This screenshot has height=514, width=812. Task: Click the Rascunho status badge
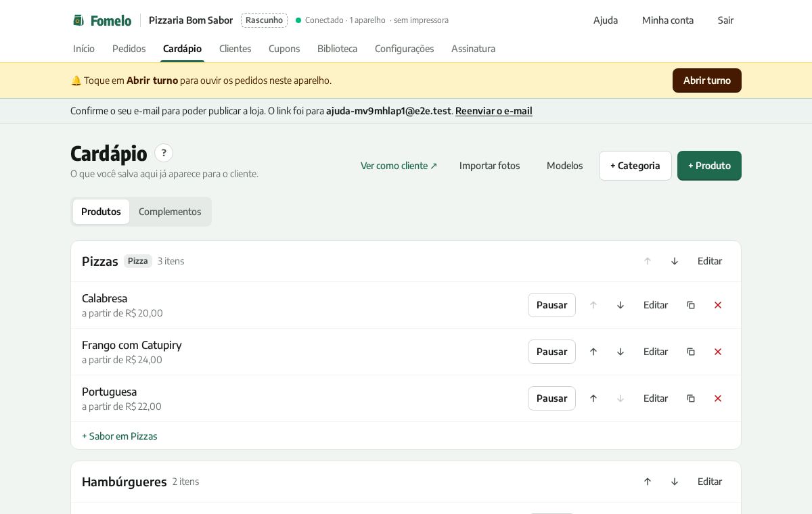pos(264,20)
